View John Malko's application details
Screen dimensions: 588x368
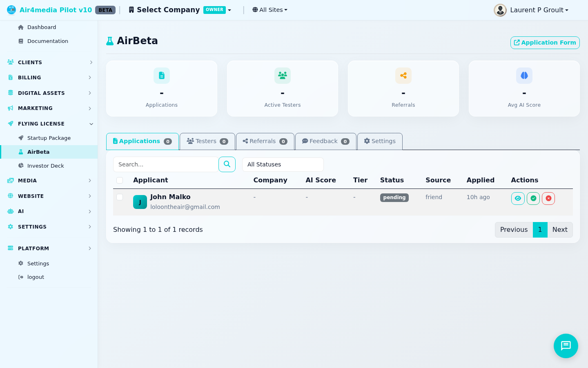(518, 198)
